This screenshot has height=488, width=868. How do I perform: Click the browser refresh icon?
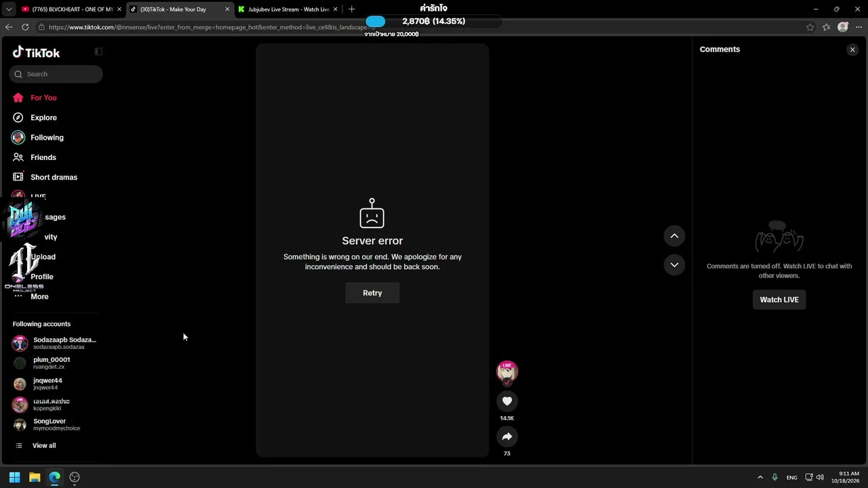click(25, 27)
